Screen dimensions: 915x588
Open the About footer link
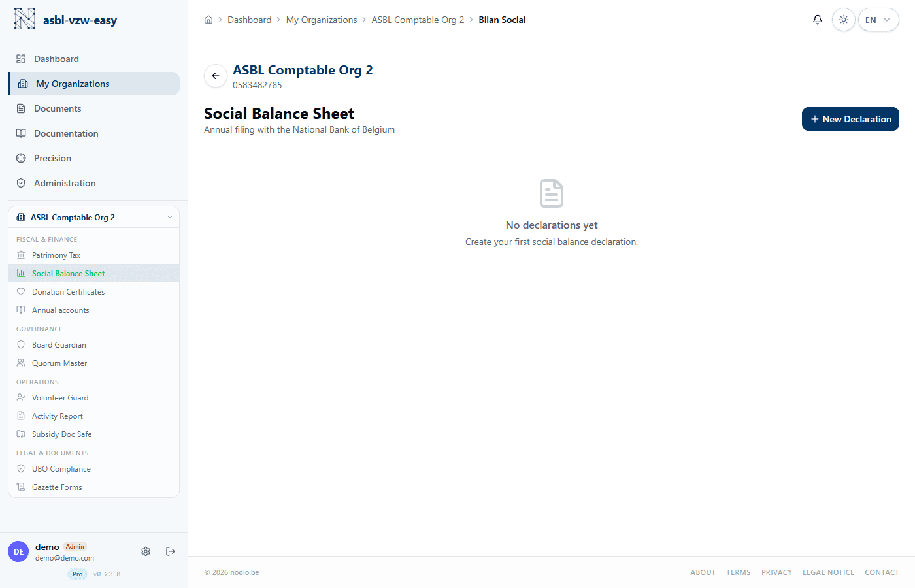(x=703, y=572)
